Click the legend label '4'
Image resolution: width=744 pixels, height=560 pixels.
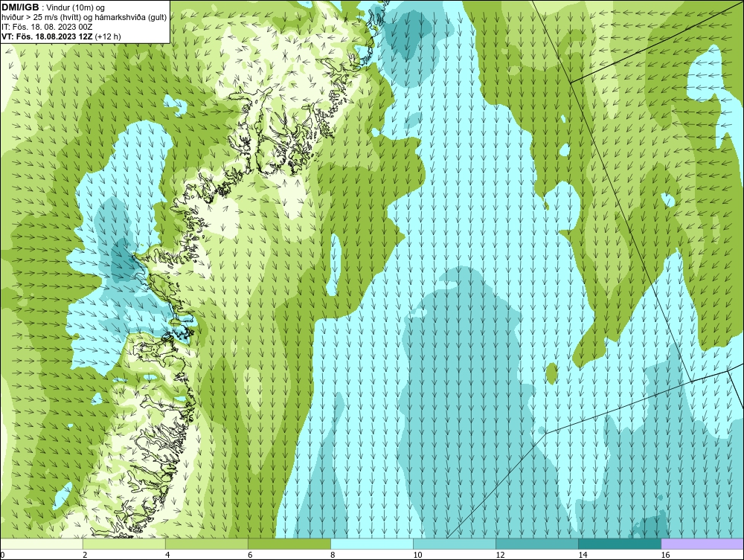[x=168, y=555]
